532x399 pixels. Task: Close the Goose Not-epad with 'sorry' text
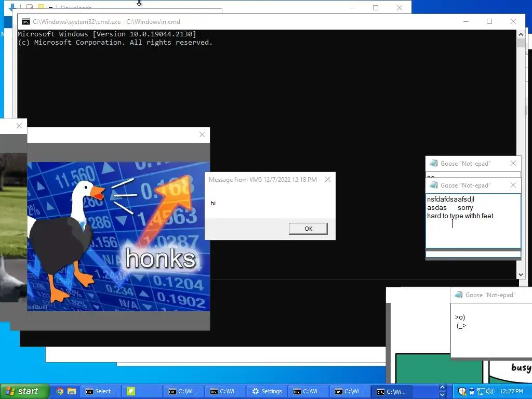coord(513,185)
